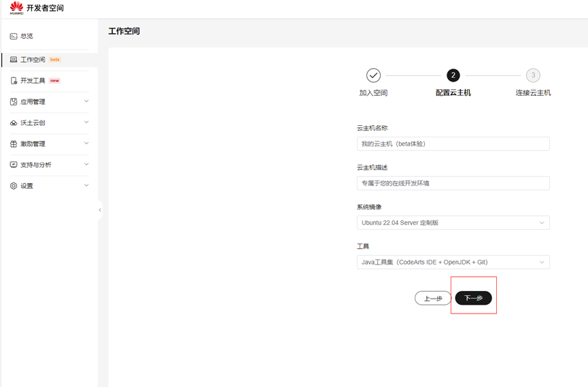This screenshot has width=588, height=387.
Task: Click the beta badge beside 工作空间
Action: point(55,59)
